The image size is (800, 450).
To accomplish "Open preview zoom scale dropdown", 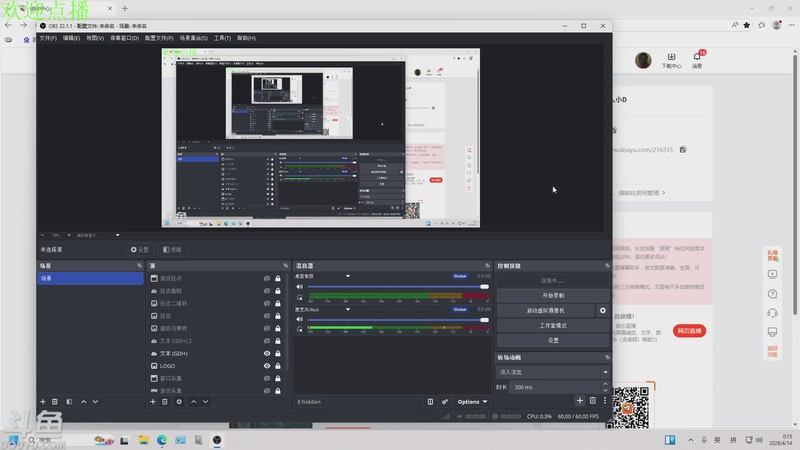I will (x=117, y=235).
